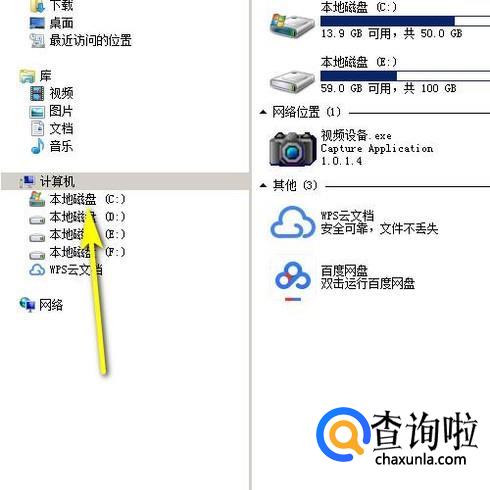Open 本地磁盘 (C:) in the sidebar tree
Screen dimensions: 490x490
point(87,199)
